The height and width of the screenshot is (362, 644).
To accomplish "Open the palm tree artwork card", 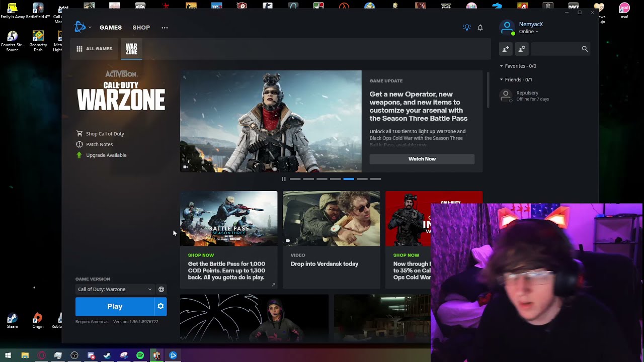I will pyautogui.click(x=254, y=319).
